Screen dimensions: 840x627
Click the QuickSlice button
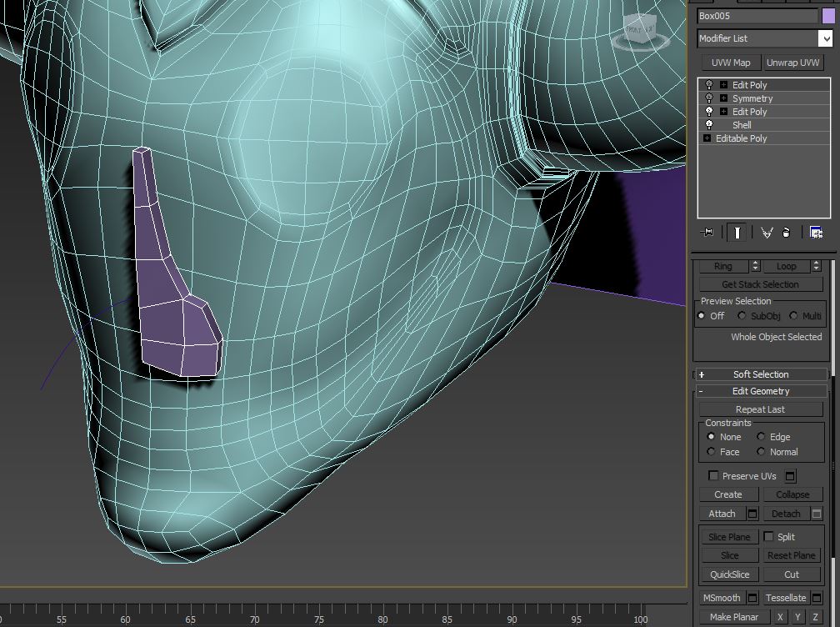pyautogui.click(x=729, y=574)
